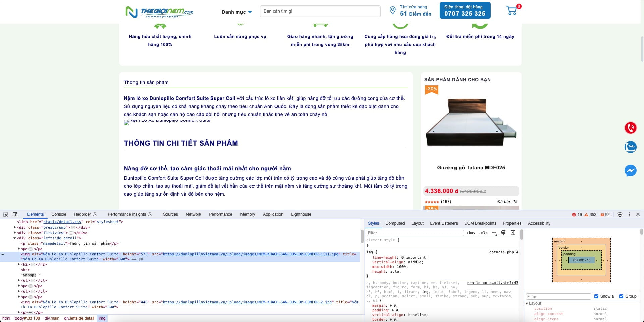
Task: Focus the Styles pane Filter field
Action: click(x=415, y=233)
